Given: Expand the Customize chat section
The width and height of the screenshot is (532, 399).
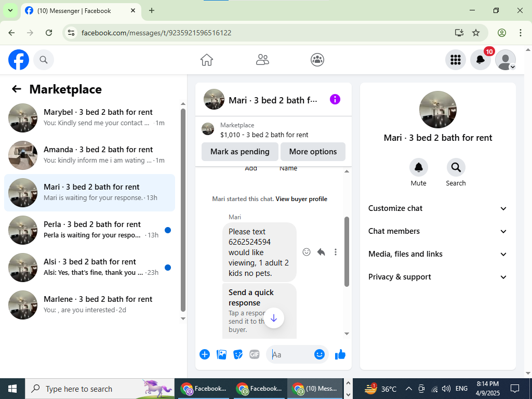Looking at the screenshot, I should 437,208.
